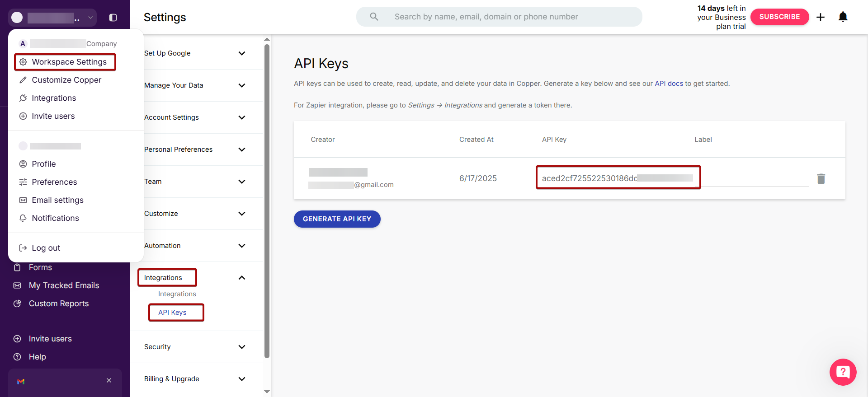Open Profile from the menu
Image resolution: width=868 pixels, height=397 pixels.
(x=44, y=164)
